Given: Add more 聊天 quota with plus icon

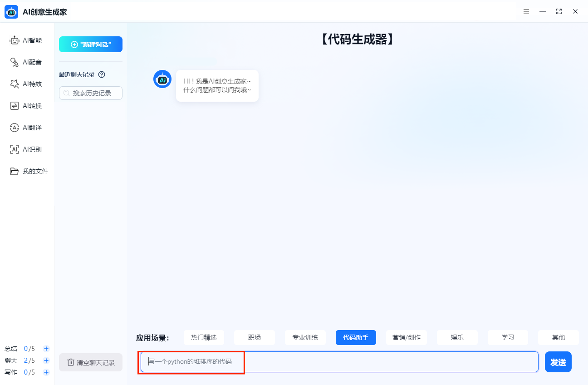Looking at the screenshot, I should click(46, 360).
